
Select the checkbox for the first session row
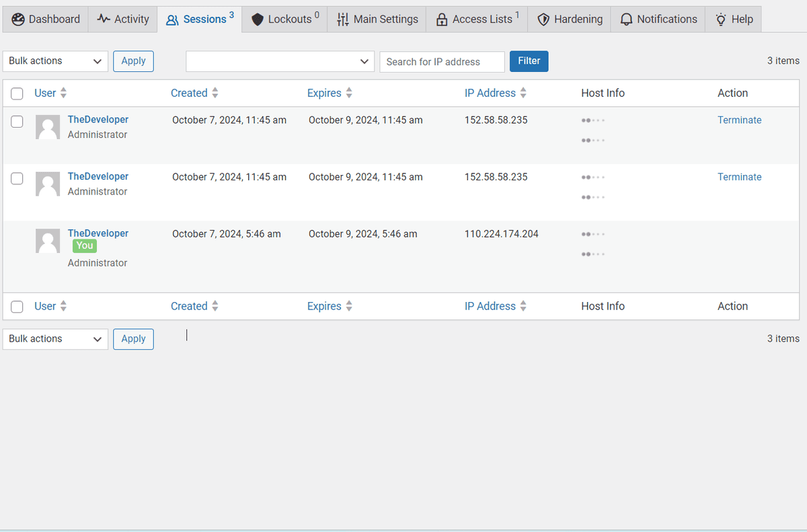[x=17, y=122]
